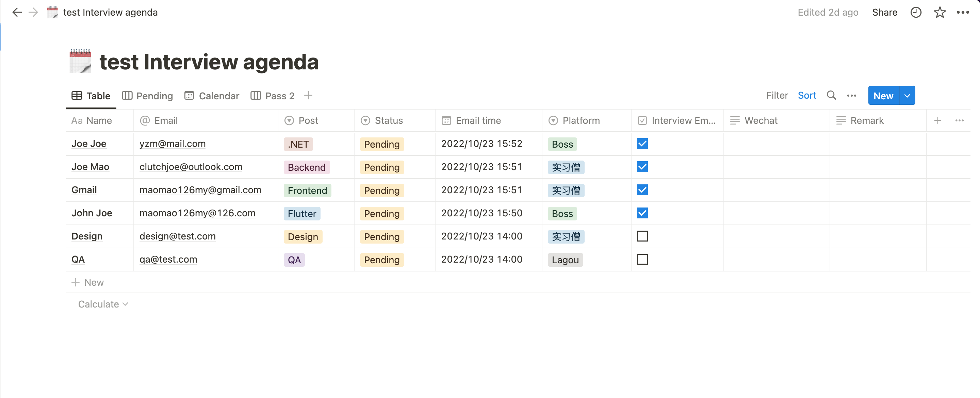Open page options three-dot menu top right

pyautogui.click(x=963, y=12)
